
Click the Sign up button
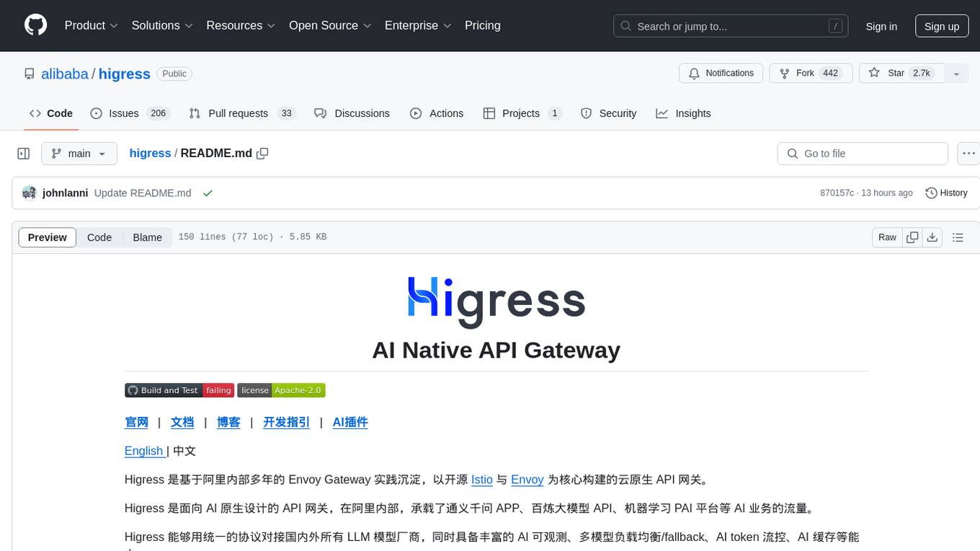click(x=942, y=26)
